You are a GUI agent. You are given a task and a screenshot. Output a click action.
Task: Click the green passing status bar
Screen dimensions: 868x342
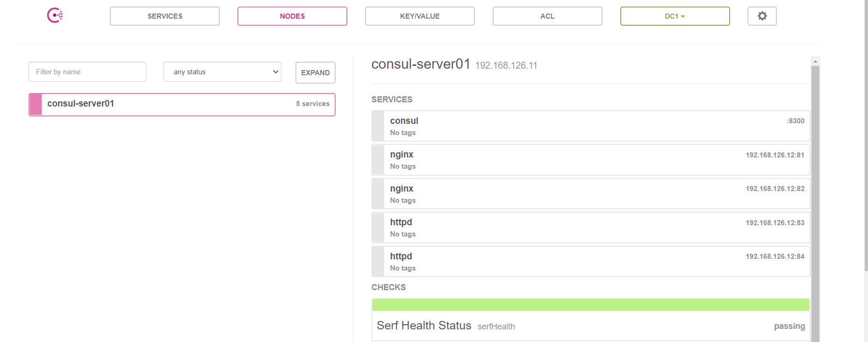(x=591, y=305)
